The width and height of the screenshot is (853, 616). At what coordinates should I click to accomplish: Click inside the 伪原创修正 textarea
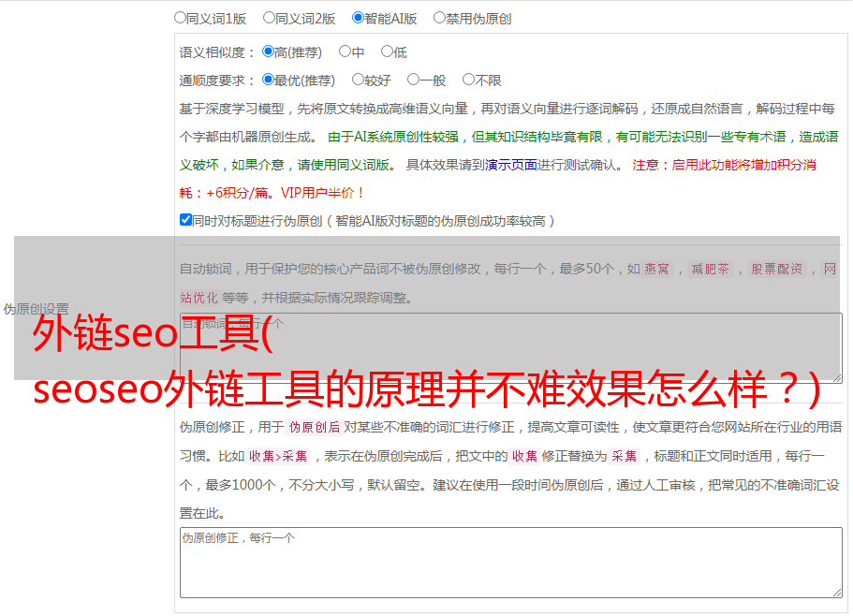(x=511, y=563)
